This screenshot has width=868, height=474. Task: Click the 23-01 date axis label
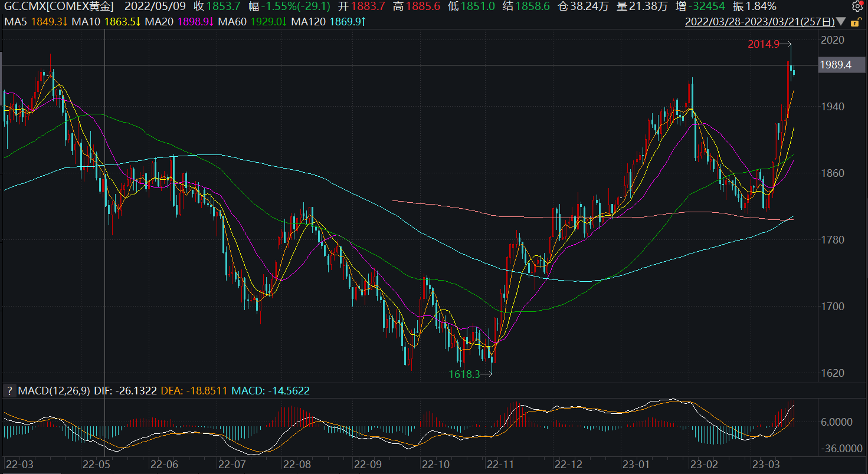point(634,464)
